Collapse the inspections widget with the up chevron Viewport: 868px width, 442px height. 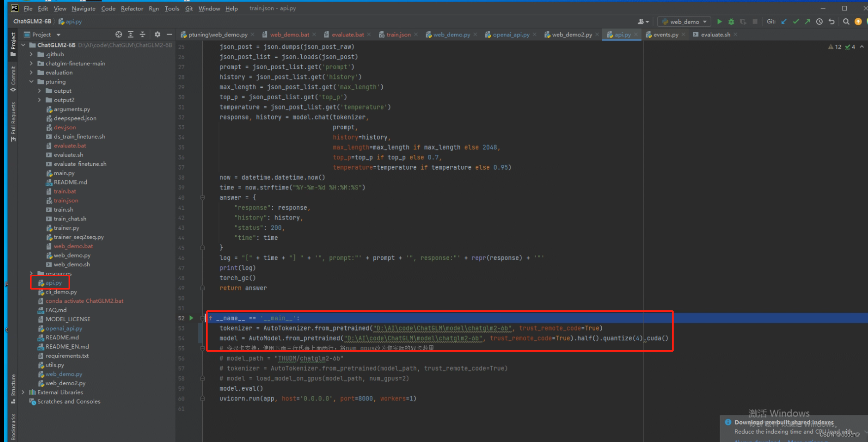[x=862, y=47]
